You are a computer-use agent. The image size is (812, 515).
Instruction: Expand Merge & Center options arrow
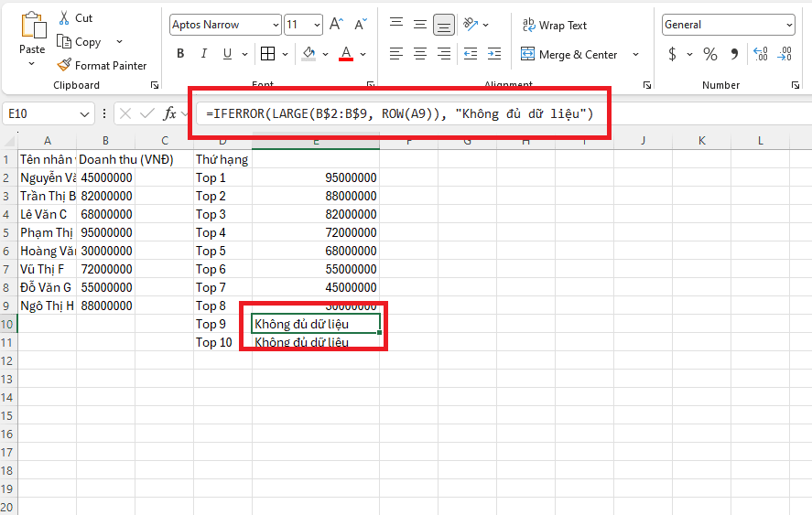point(635,54)
